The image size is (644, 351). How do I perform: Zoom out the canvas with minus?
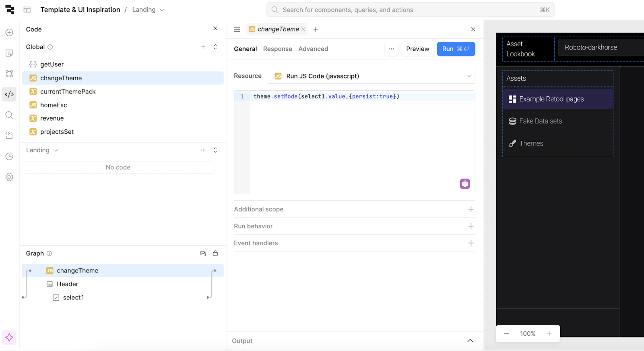pos(506,334)
